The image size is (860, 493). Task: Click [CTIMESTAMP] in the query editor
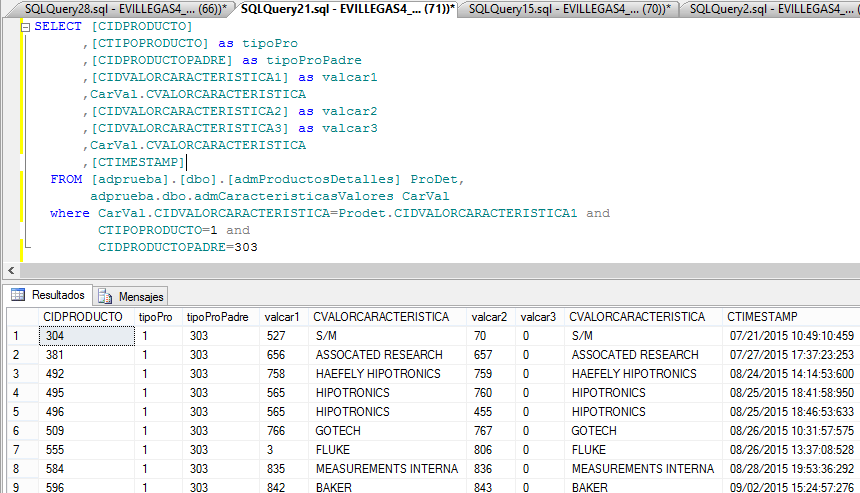pos(138,162)
